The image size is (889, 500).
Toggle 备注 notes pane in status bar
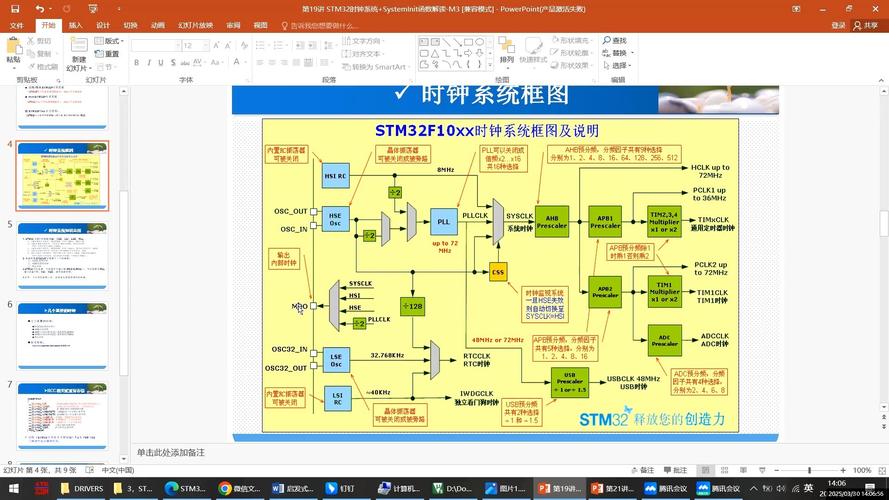[643, 471]
